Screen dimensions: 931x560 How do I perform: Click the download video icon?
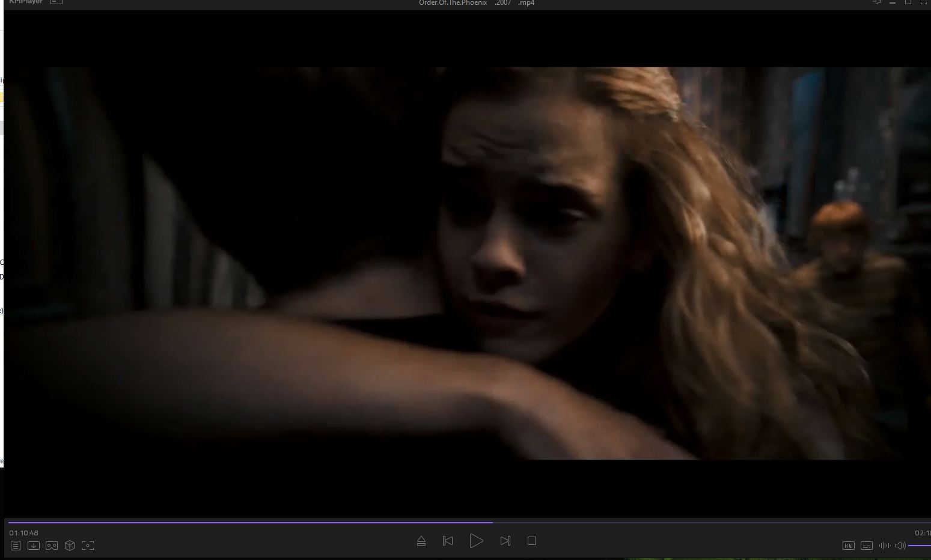coord(34,546)
